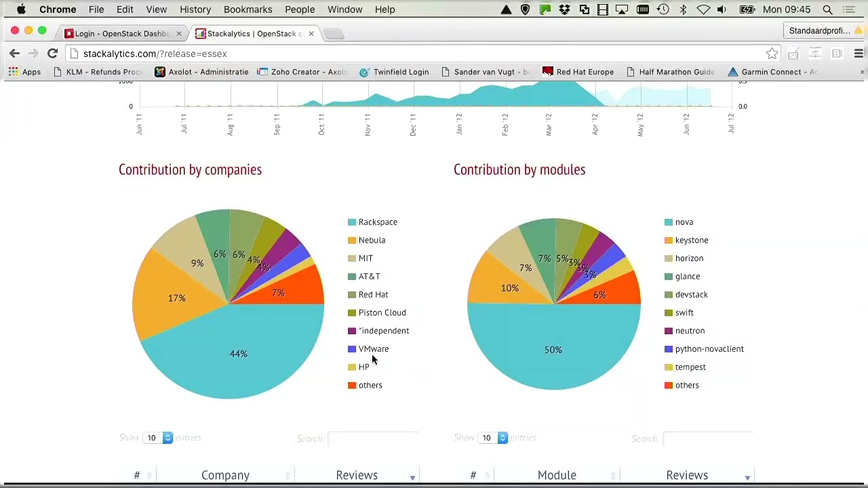Click the Contribution by modules heading
Viewport: 868px width, 488px height.
pos(519,169)
